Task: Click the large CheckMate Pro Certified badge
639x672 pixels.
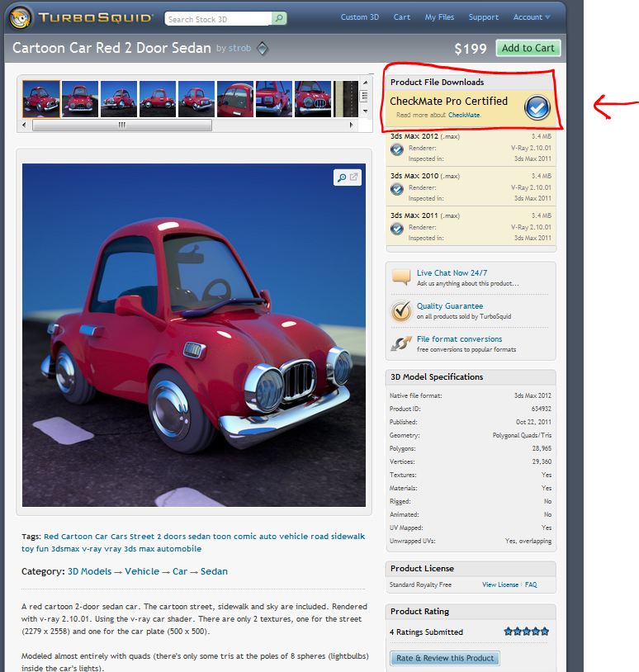Action: pyautogui.click(x=537, y=107)
